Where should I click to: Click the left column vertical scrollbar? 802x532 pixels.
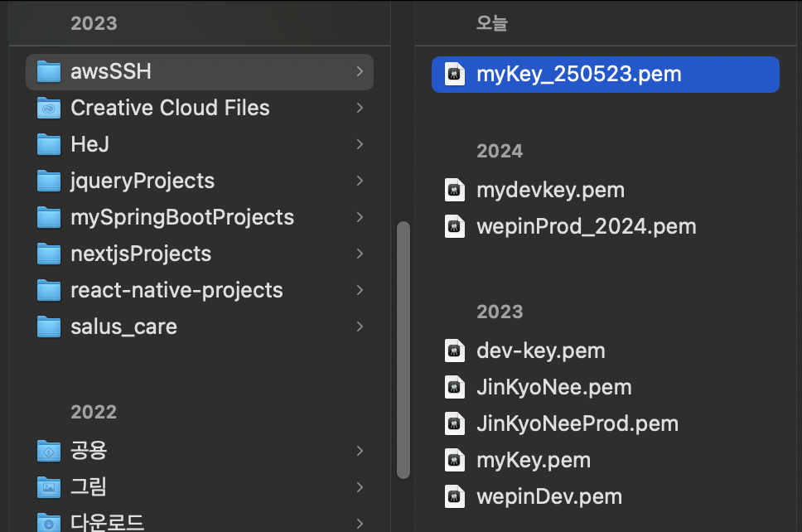[403, 348]
